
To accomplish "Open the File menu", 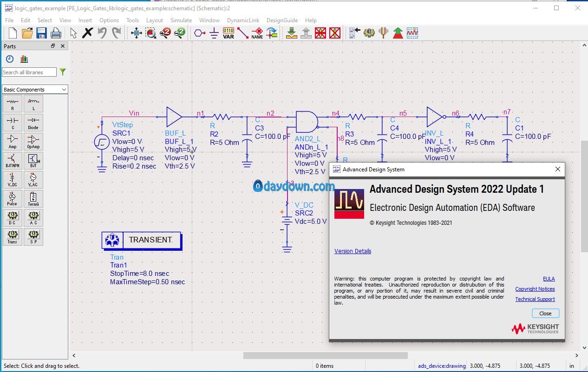I will [x=9, y=20].
